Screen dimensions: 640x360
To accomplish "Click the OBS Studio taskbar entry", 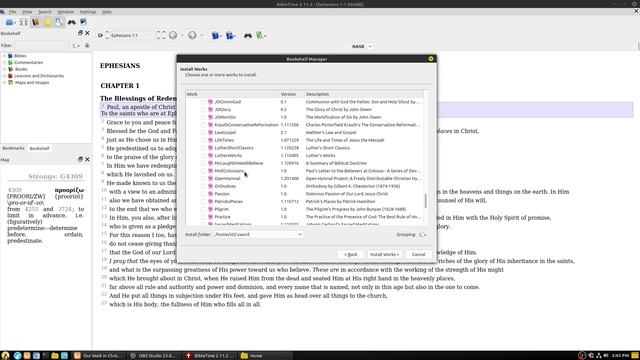I will pyautogui.click(x=153, y=356).
